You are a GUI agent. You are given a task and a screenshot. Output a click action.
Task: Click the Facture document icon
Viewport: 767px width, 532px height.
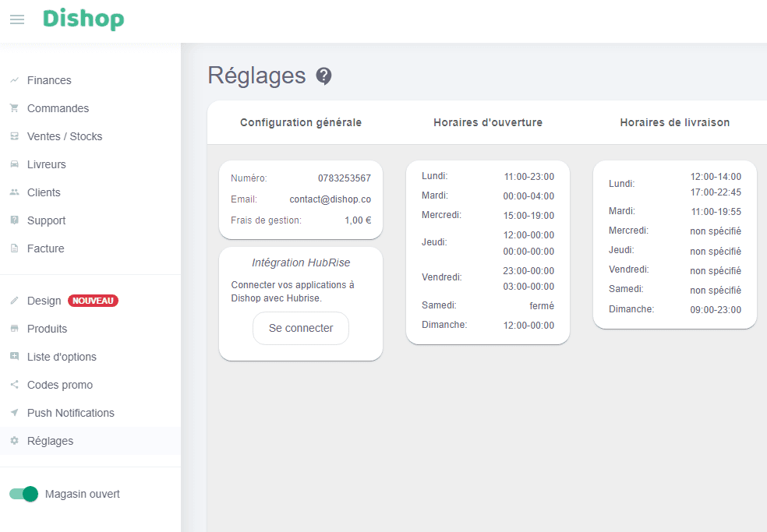click(x=15, y=248)
